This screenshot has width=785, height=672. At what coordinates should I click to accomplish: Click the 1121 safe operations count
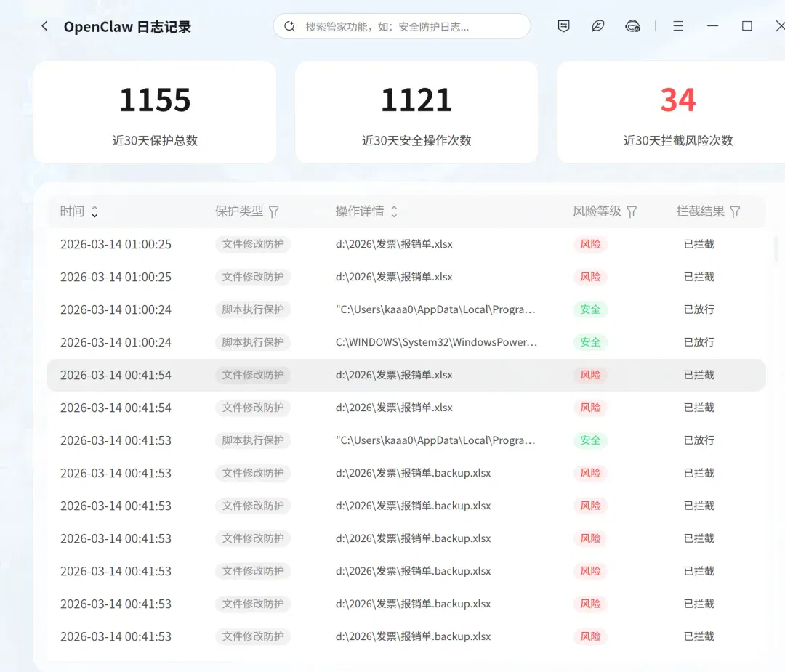tap(416, 100)
